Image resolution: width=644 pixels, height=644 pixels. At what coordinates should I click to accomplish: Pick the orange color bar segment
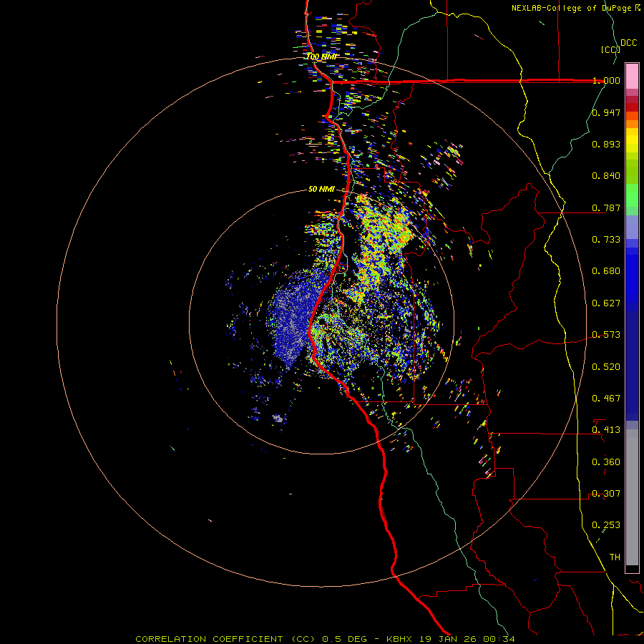tap(632, 124)
